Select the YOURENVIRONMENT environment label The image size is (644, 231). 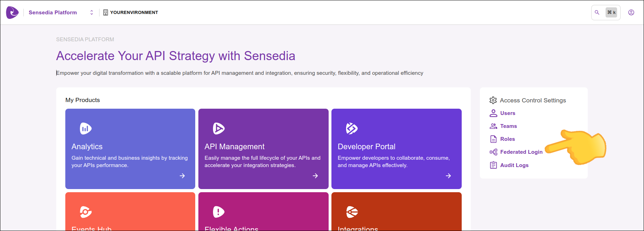(x=134, y=13)
